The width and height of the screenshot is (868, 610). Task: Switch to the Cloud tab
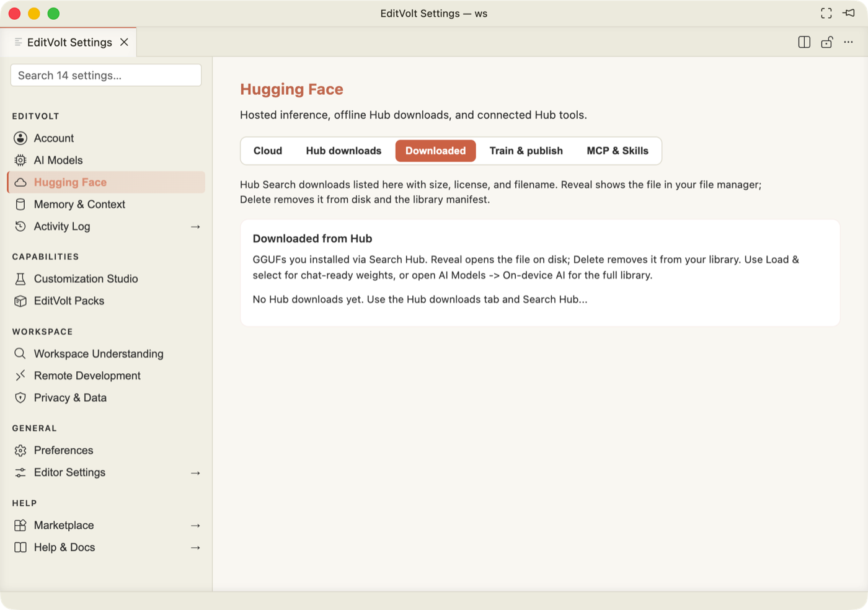(268, 151)
